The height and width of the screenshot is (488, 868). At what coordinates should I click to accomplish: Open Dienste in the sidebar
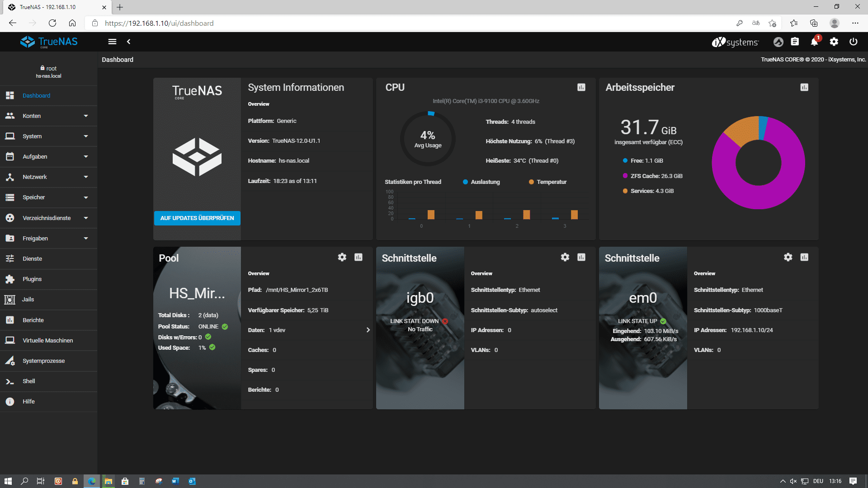click(49, 259)
